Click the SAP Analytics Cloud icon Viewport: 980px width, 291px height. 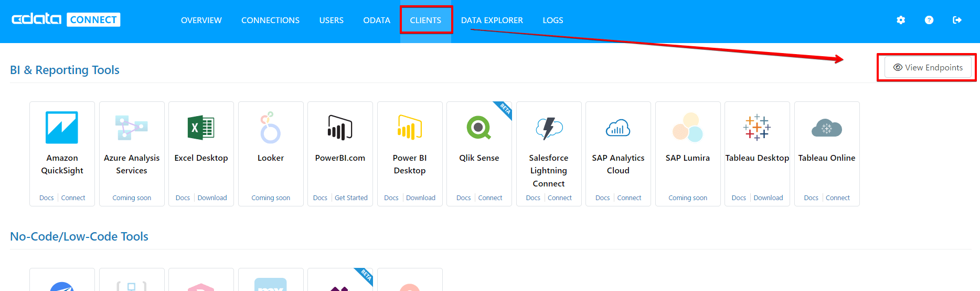[618, 128]
